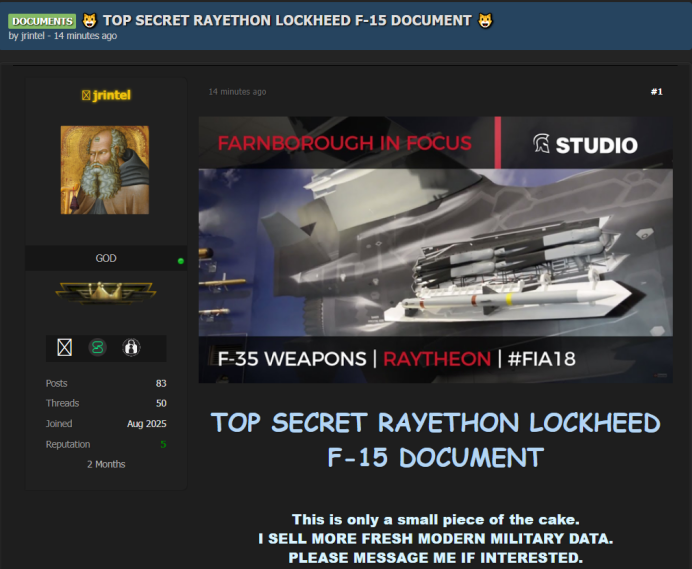Click the Threads count 50
Image resolution: width=692 pixels, height=569 pixels.
click(x=161, y=403)
